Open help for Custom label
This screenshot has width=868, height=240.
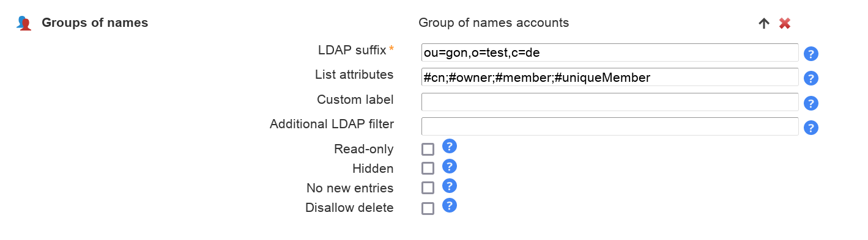[811, 103]
